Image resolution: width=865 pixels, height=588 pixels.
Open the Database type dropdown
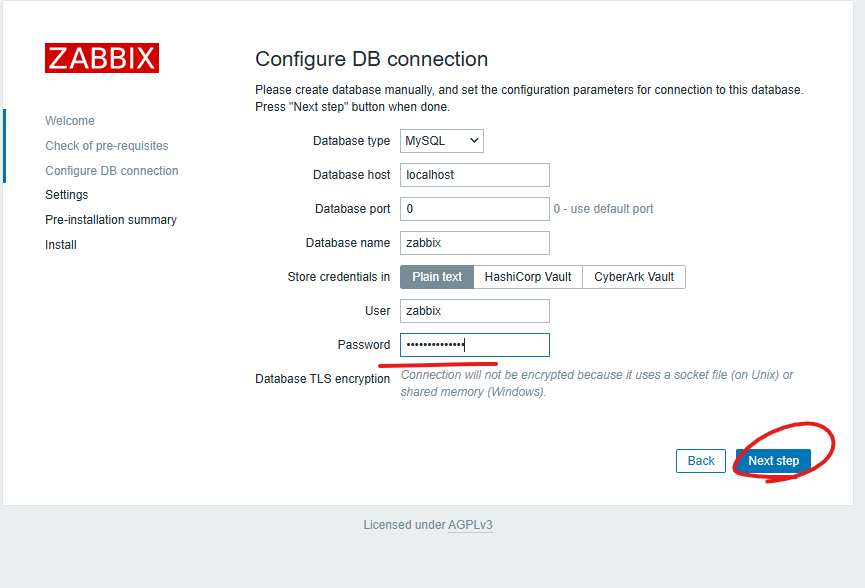click(441, 141)
